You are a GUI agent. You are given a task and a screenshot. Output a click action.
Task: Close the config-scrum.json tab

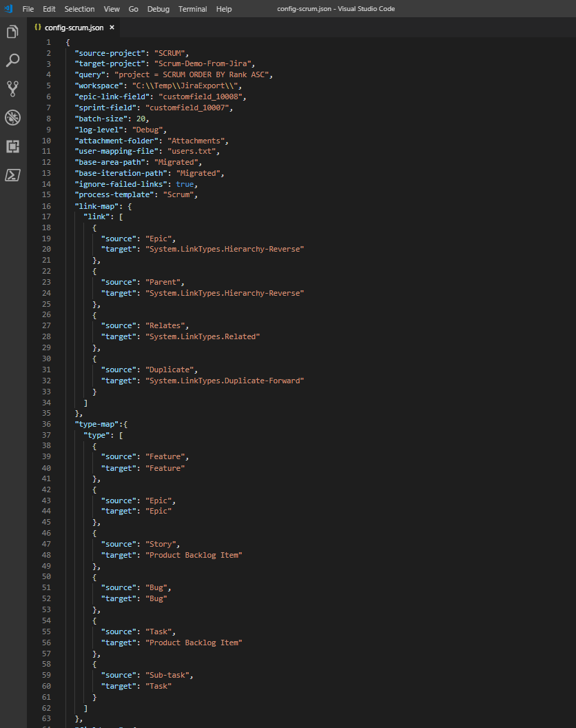112,28
